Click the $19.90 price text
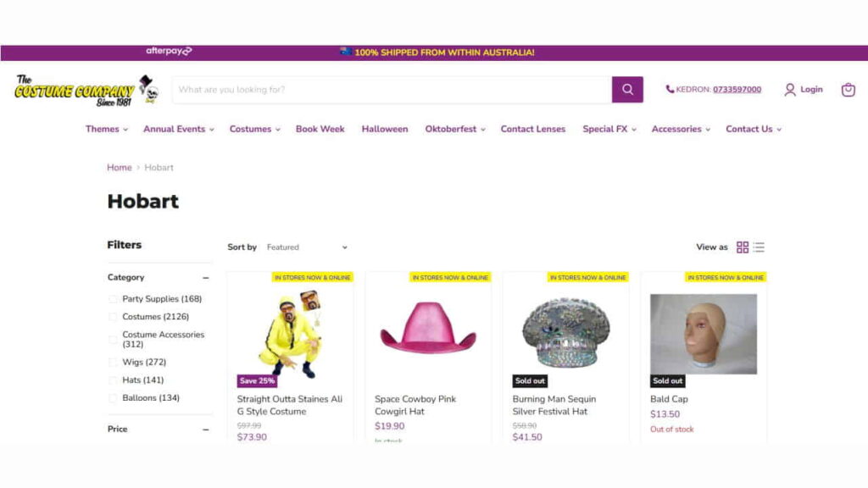 coord(390,426)
